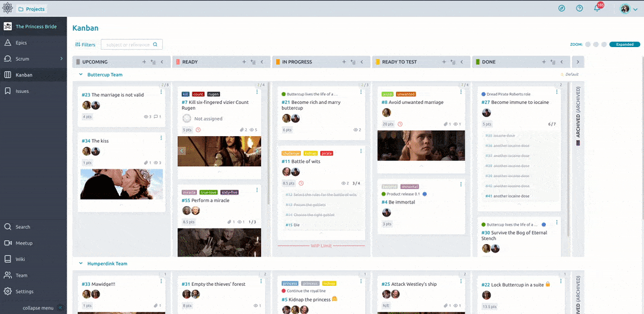Bulk add stories in READY column
The height and width of the screenshot is (314, 644).
coord(253,62)
